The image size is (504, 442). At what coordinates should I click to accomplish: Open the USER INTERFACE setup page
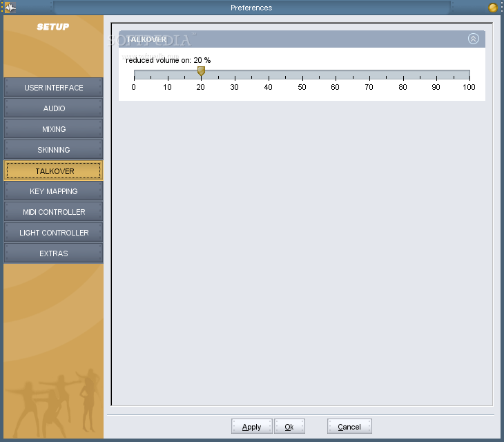pos(53,88)
